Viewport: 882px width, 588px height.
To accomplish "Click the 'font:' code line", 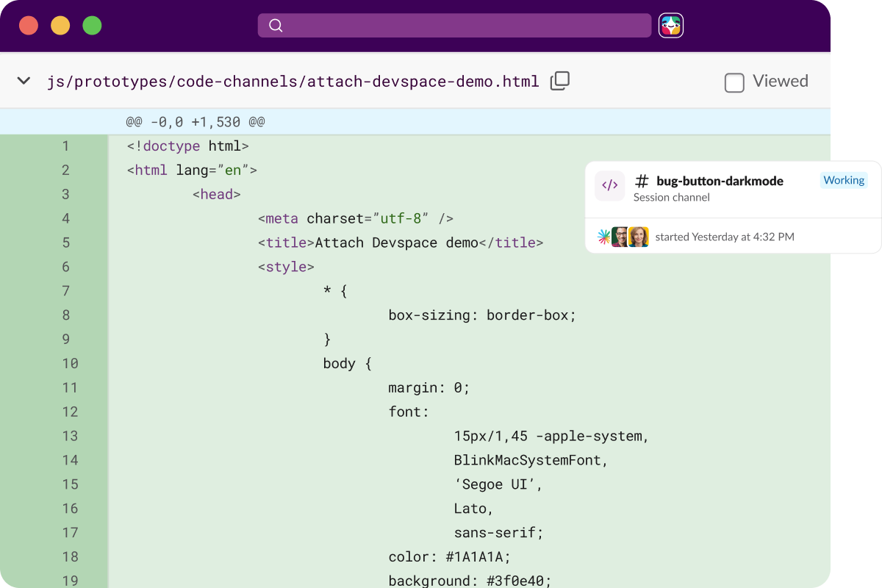I will [409, 412].
